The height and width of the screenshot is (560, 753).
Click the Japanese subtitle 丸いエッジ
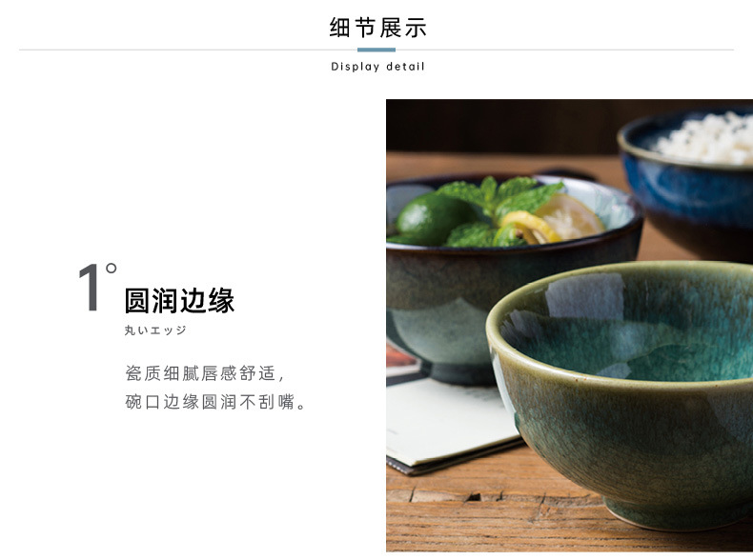click(155, 330)
